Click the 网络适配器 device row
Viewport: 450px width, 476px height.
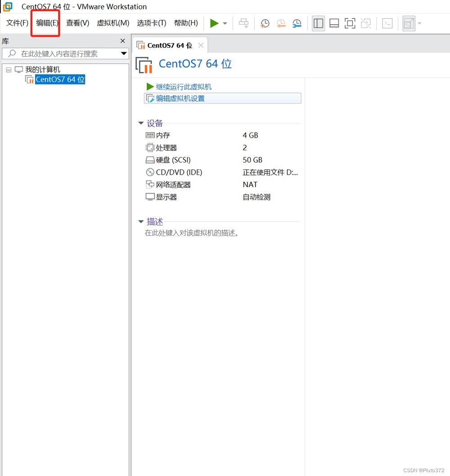tap(223, 184)
